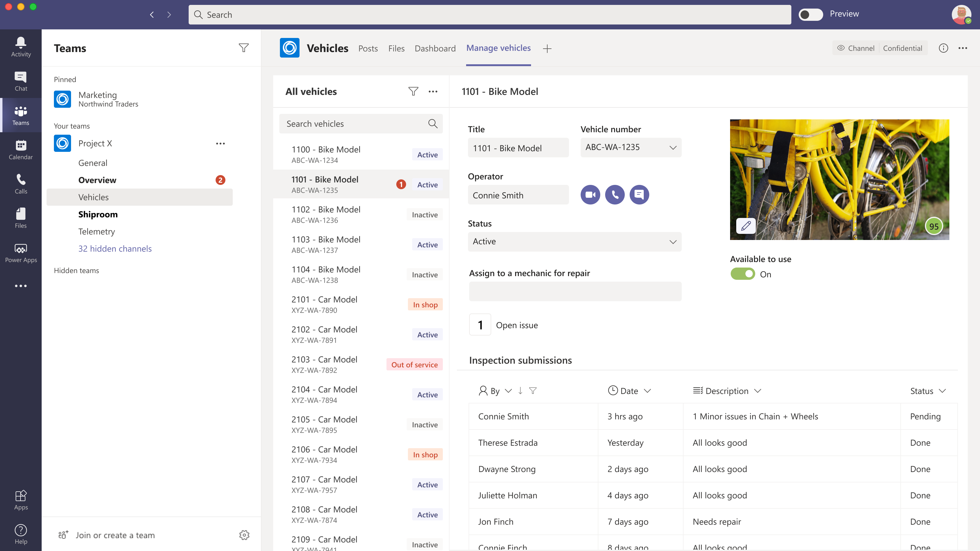Click the phone call icon for Connie Smith
Screen dimensions: 980x551
615,194
